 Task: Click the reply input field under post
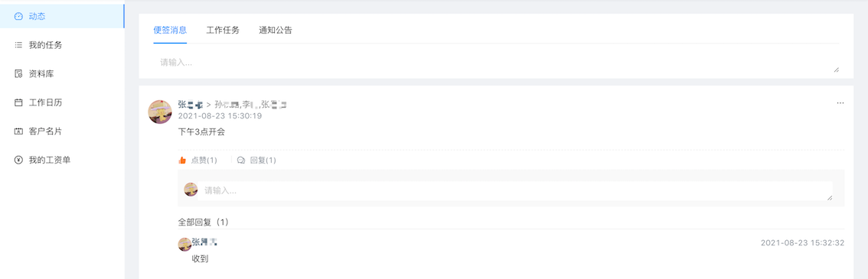(516, 190)
